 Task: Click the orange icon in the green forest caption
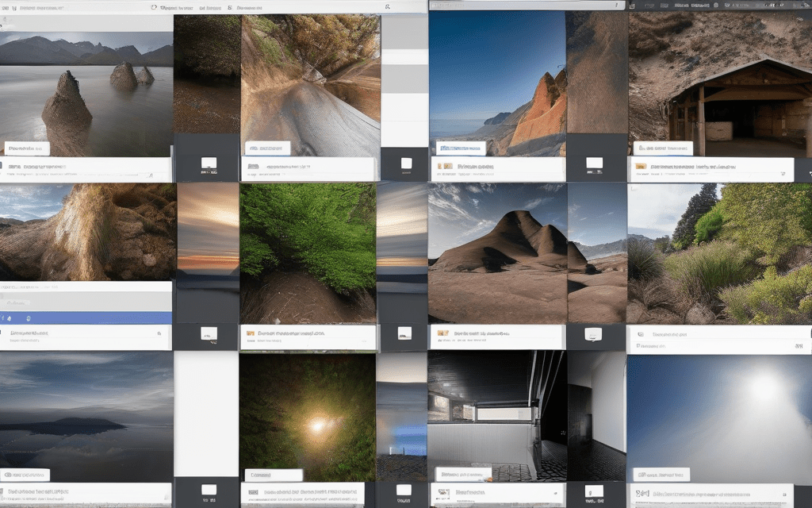click(251, 334)
